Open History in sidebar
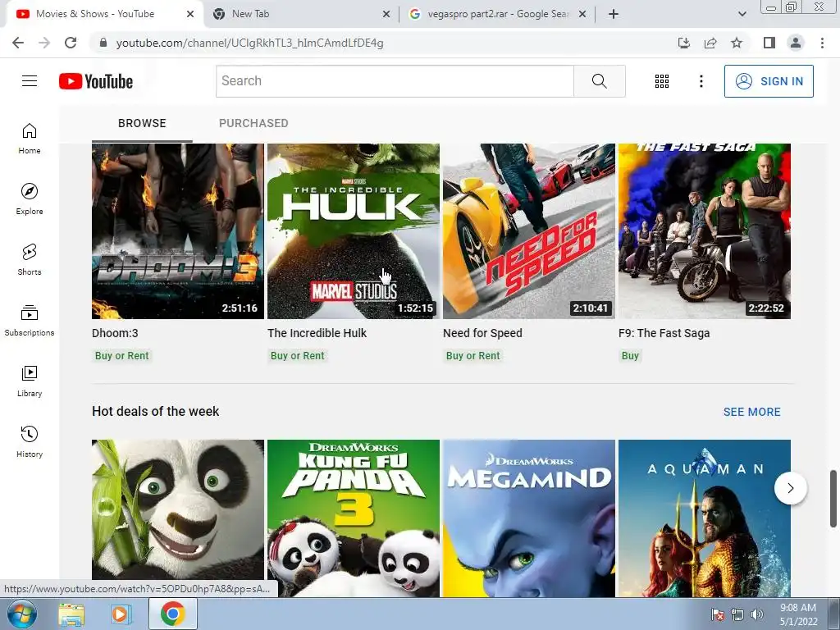Screen dimensions: 840x630 pos(30,442)
